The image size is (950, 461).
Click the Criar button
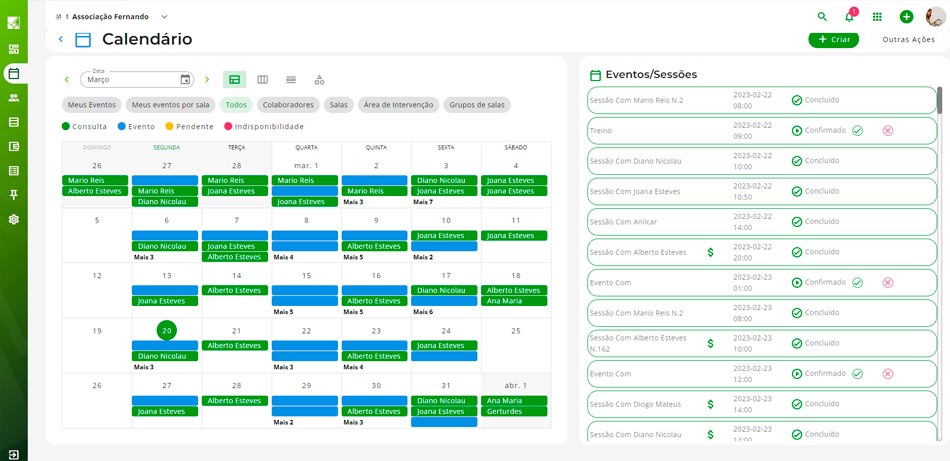(834, 39)
